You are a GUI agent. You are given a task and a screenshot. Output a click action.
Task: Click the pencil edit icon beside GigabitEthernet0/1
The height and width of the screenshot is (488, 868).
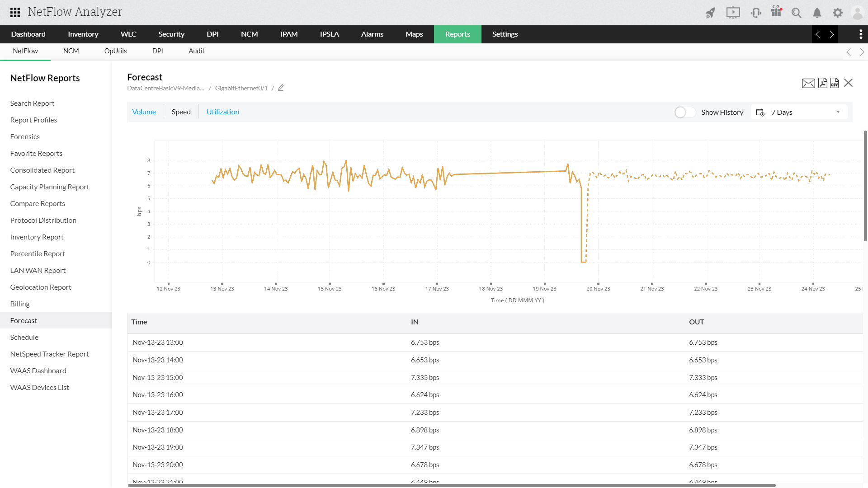click(x=281, y=88)
